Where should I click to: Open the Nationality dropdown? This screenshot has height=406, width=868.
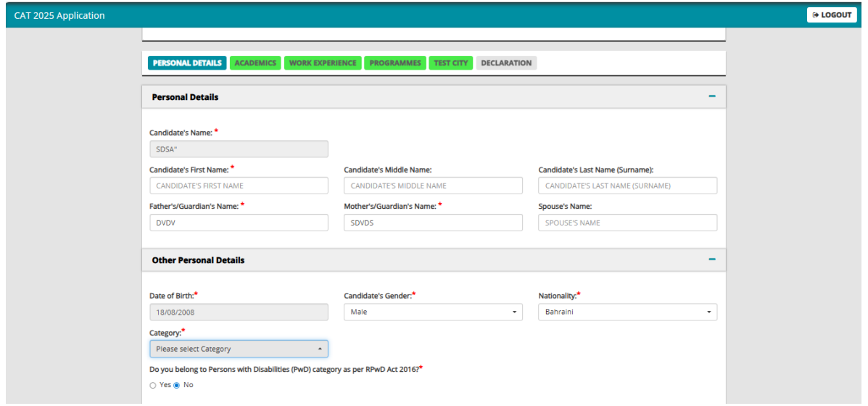[628, 312]
